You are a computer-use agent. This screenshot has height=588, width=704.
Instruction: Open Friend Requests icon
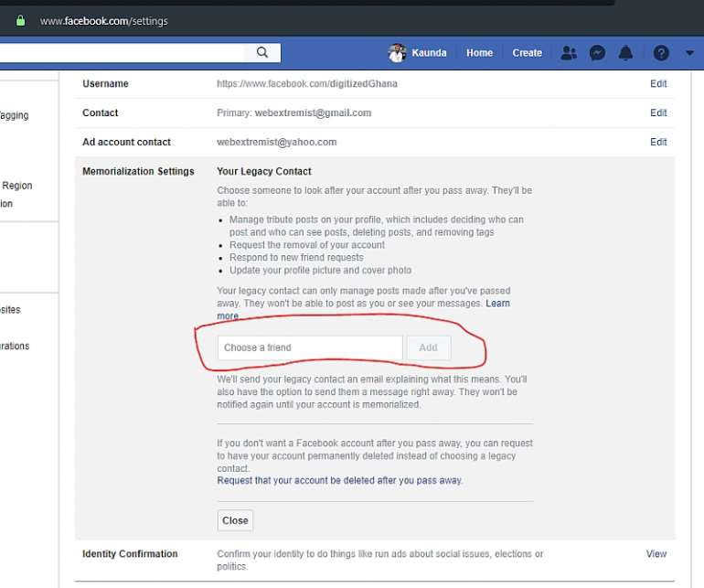pyautogui.click(x=569, y=53)
